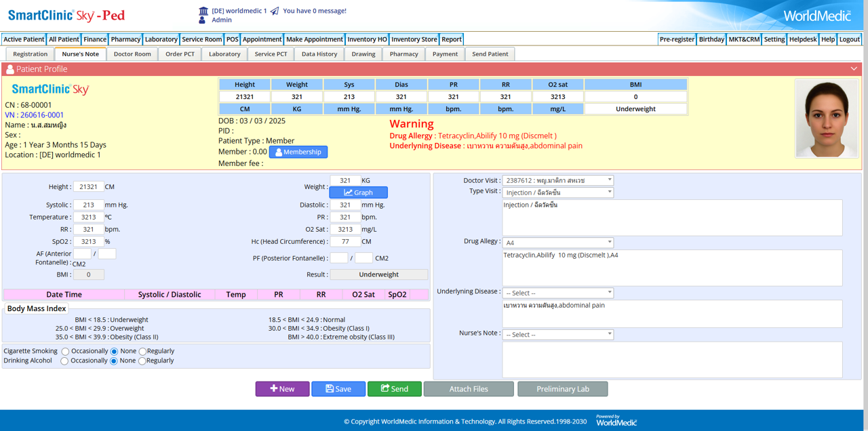Open POS menu
868x431 pixels.
tap(233, 39)
